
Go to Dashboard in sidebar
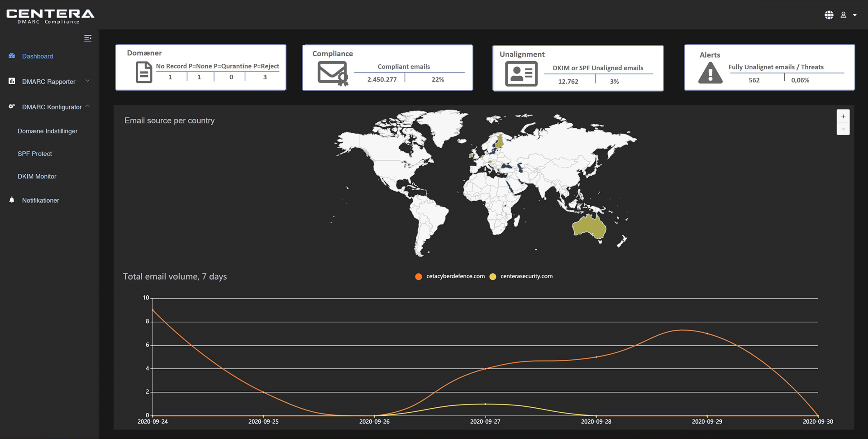[x=37, y=56]
